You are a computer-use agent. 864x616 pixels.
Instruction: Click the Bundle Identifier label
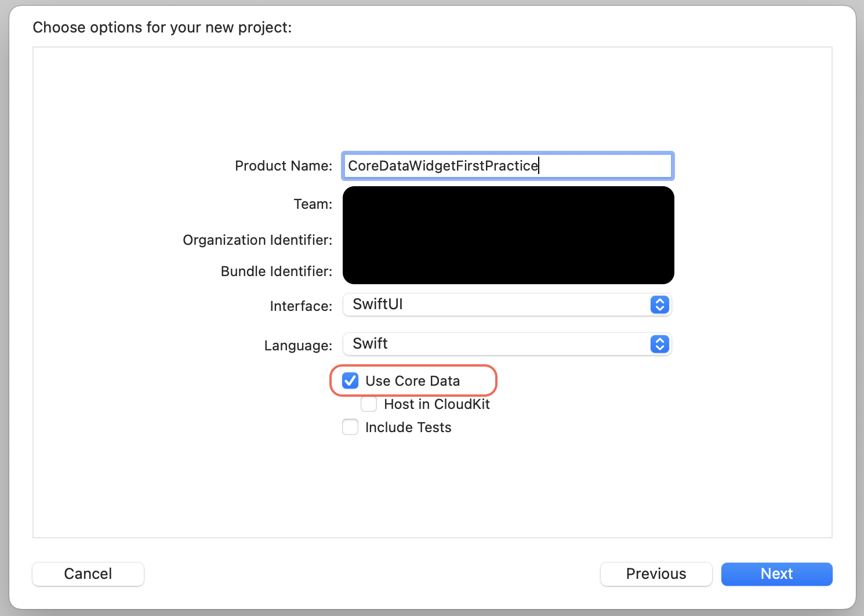276,271
